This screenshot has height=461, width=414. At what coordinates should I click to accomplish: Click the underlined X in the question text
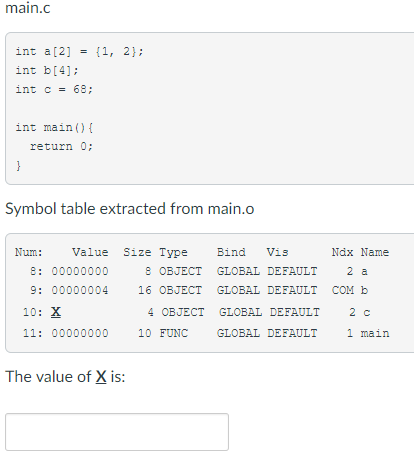101,377
